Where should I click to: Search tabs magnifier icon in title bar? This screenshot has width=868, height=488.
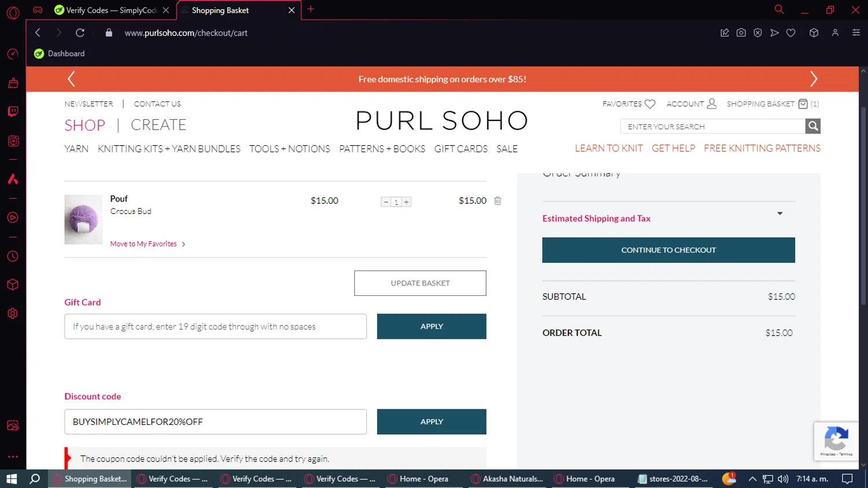coord(779,9)
